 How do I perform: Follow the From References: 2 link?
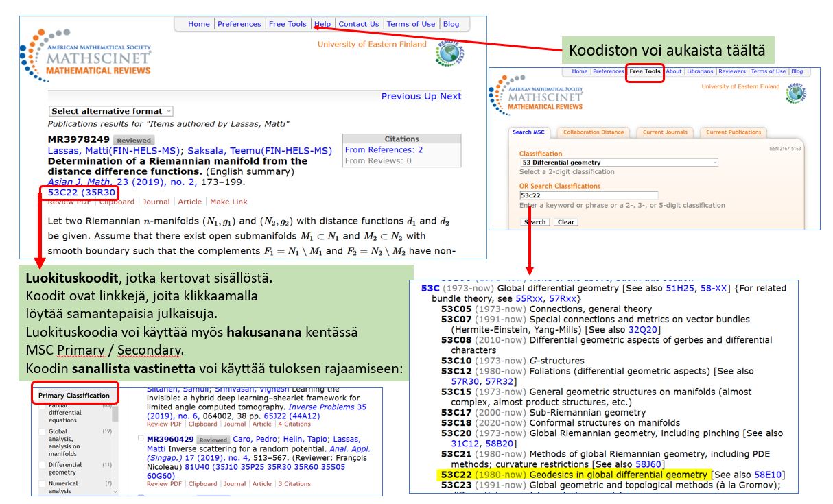[384, 149]
